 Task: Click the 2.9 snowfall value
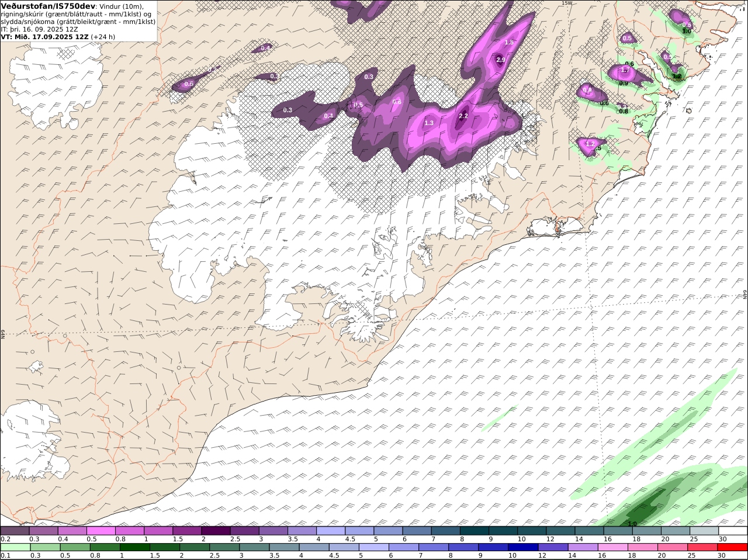click(501, 60)
